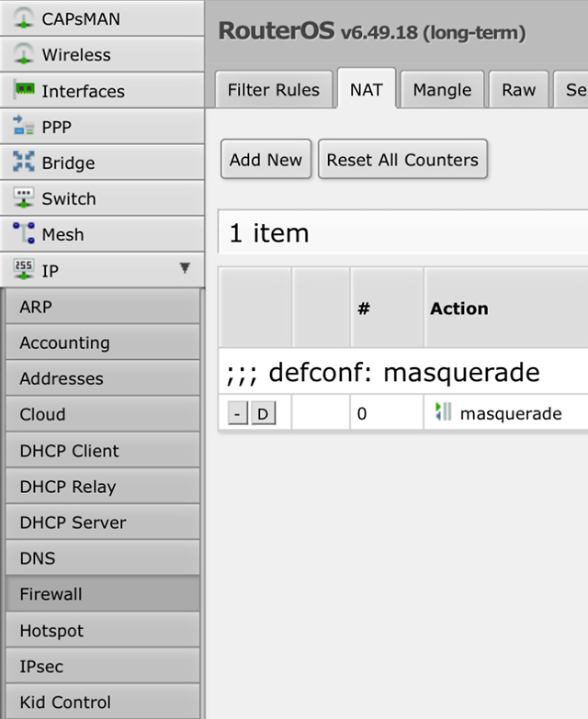Click the masquerade action icon
Image resolution: width=588 pixels, height=719 pixels.
coord(443,413)
